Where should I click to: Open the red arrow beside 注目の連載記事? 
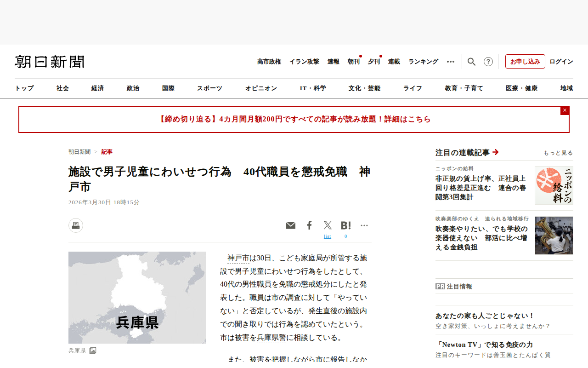(496, 152)
